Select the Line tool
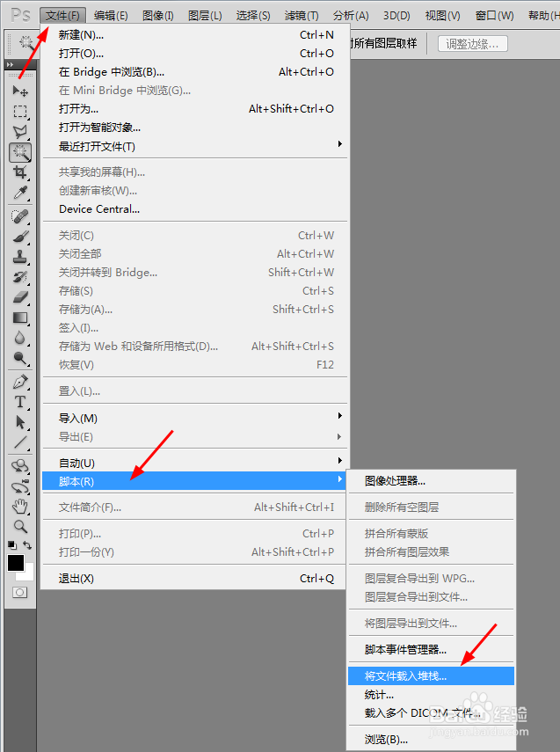The image size is (560, 752). click(20, 442)
